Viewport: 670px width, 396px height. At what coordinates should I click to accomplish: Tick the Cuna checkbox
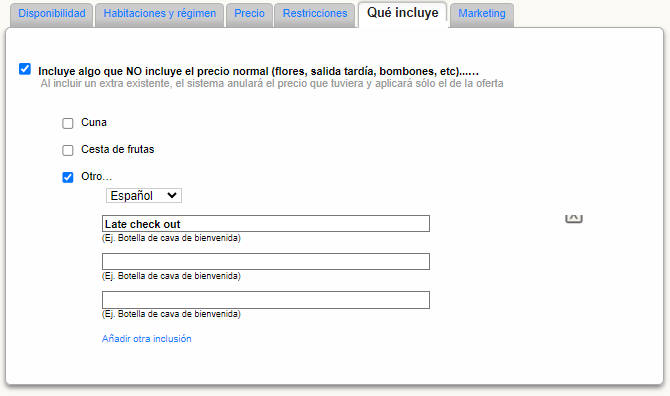click(x=68, y=123)
